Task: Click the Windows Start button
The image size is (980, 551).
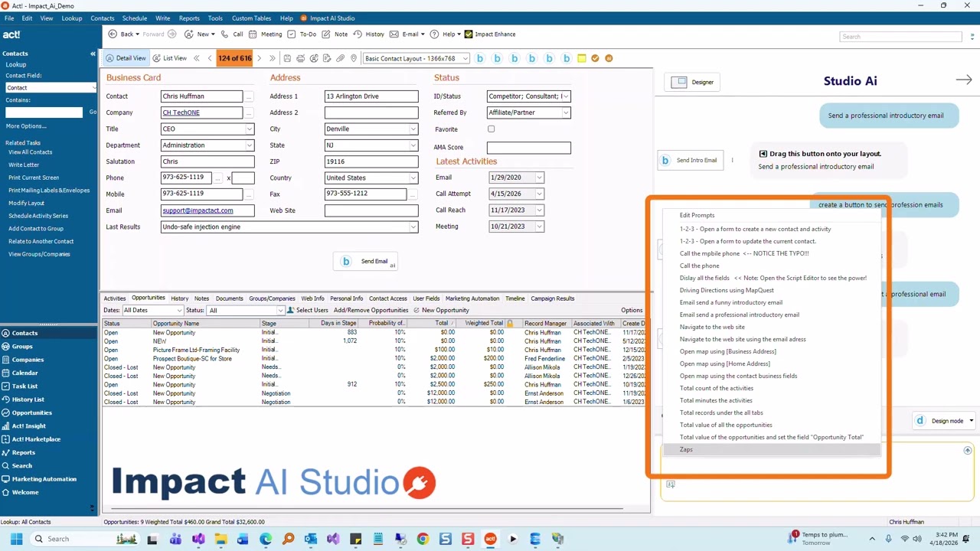Action: 16,539
